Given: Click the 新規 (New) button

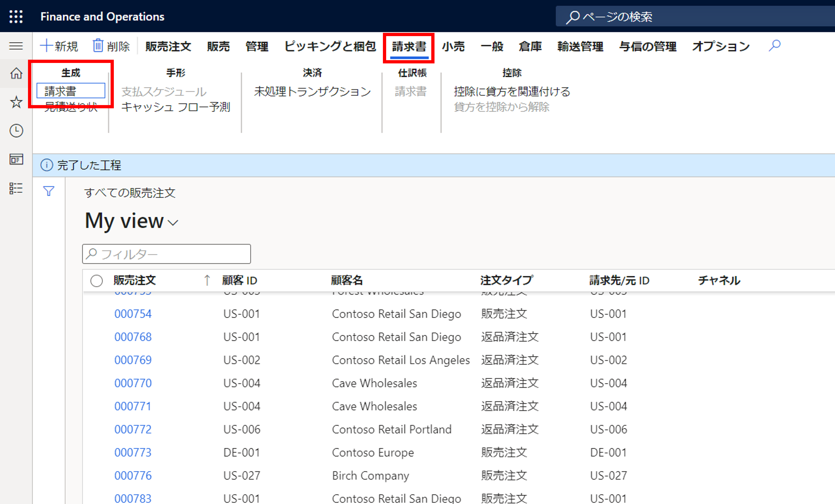Looking at the screenshot, I should pos(59,46).
